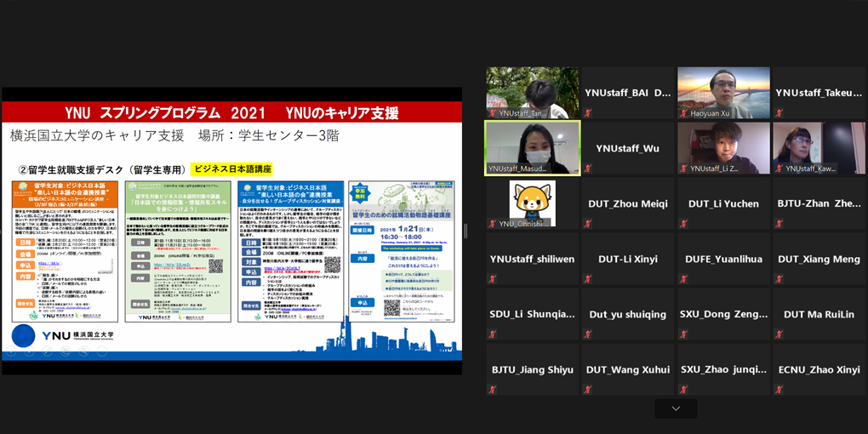Click the muted mic icon on SDU_Li Shunqia tile
The image size is (868, 434).
[x=492, y=334]
